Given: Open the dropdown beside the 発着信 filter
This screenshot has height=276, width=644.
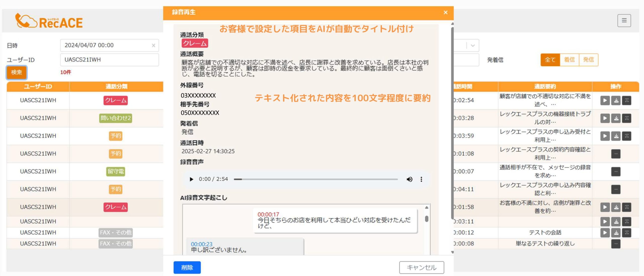Looking at the screenshot, I should pyautogui.click(x=472, y=45).
